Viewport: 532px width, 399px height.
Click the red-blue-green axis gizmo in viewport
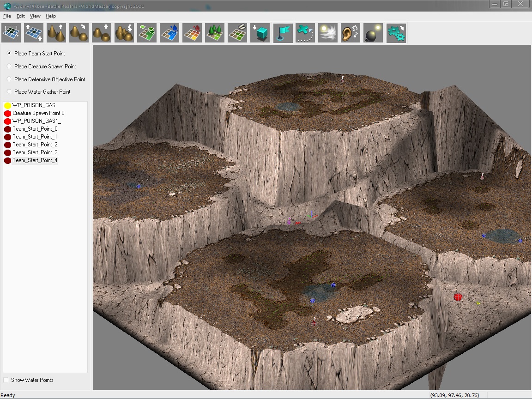[312, 215]
